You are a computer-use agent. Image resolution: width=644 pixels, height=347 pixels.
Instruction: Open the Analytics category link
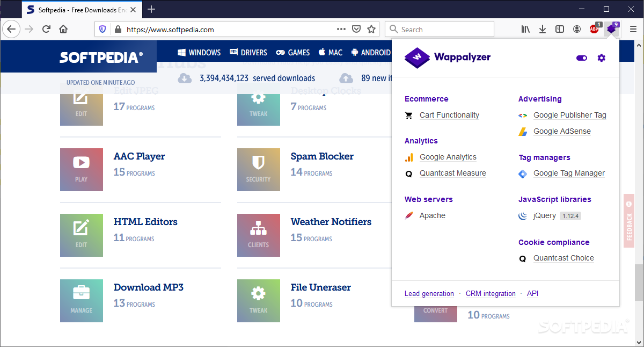click(421, 141)
